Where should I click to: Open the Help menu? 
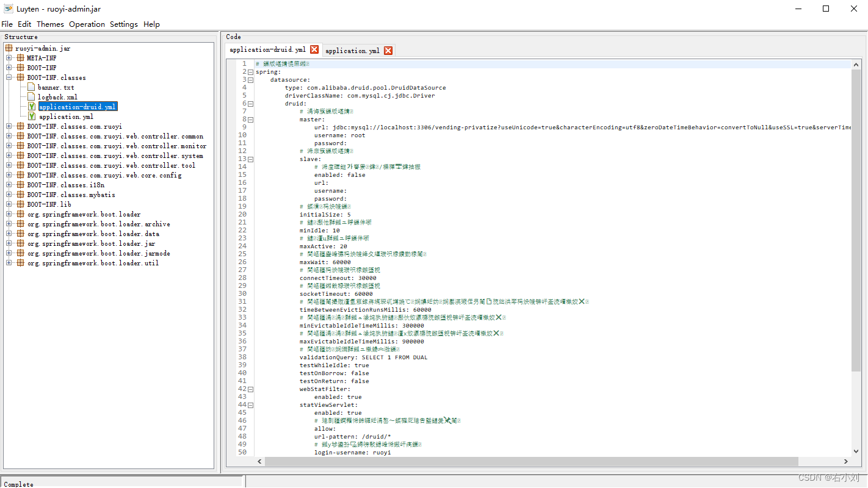151,24
